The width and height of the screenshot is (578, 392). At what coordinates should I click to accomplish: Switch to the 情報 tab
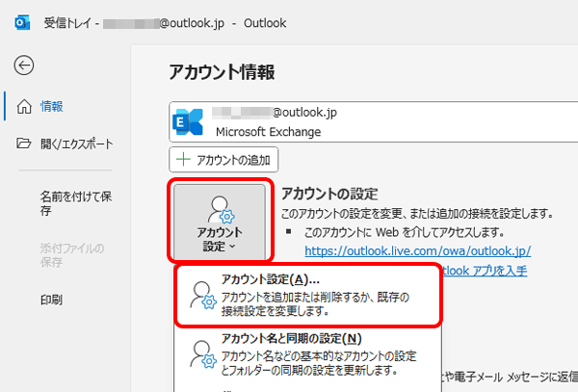(52, 106)
